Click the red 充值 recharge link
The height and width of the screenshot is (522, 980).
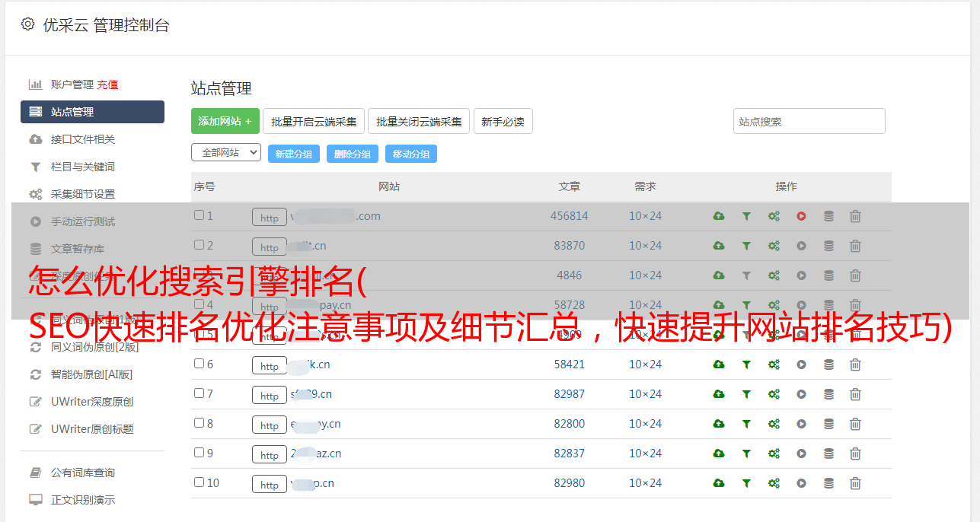[x=107, y=84]
